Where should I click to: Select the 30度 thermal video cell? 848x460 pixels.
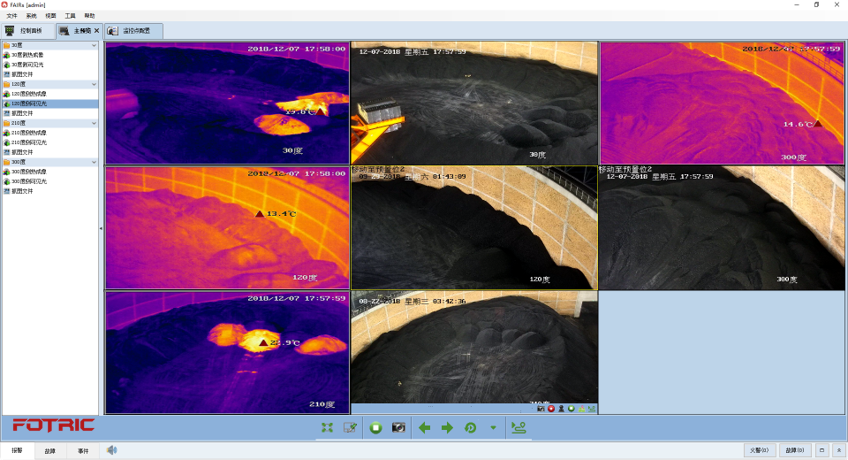[x=227, y=103]
